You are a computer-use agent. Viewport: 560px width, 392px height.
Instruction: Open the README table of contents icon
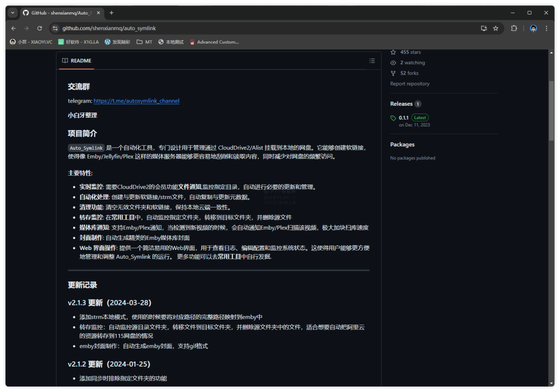coord(372,61)
